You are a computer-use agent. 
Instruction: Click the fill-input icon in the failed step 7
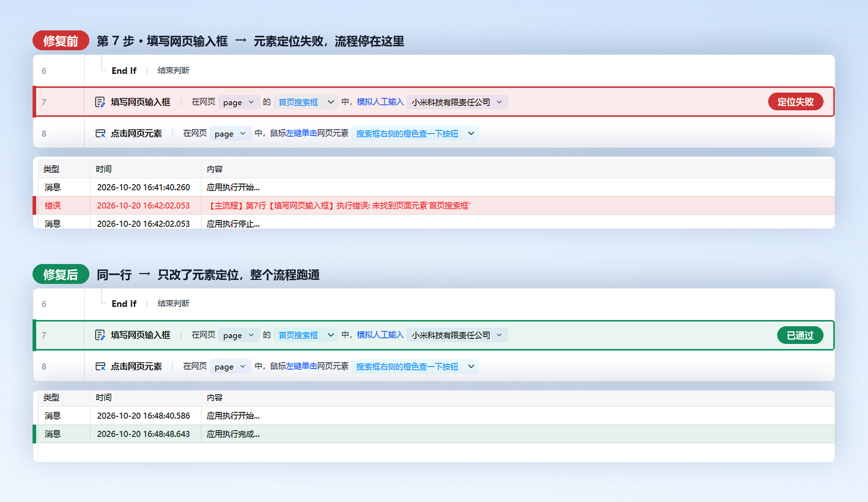click(100, 102)
